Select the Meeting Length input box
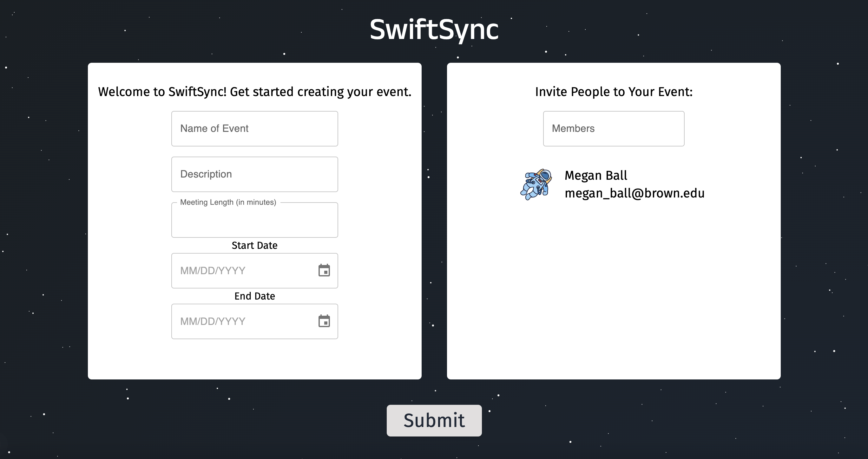This screenshot has height=459, width=868. (x=254, y=222)
